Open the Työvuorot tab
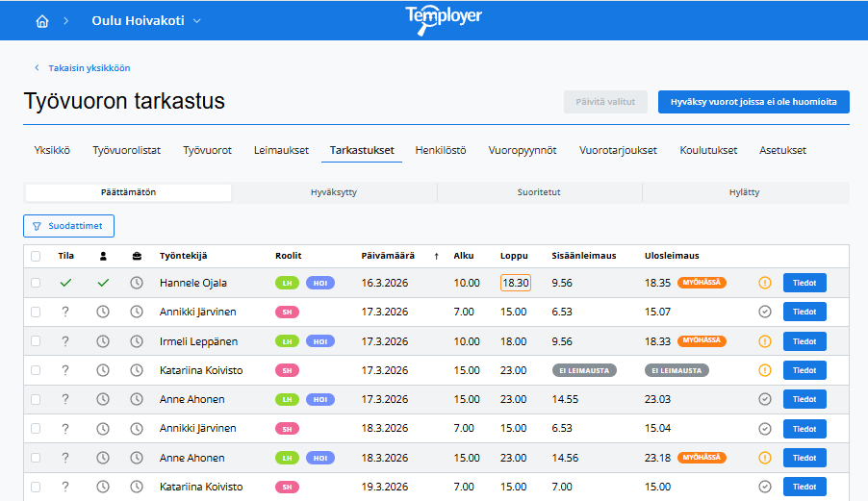The width and height of the screenshot is (868, 501). pos(208,150)
